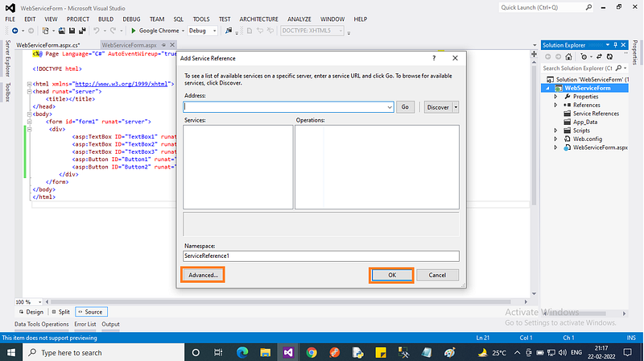Open the notification center icon
This screenshot has width=644, height=361.
point(628,352)
